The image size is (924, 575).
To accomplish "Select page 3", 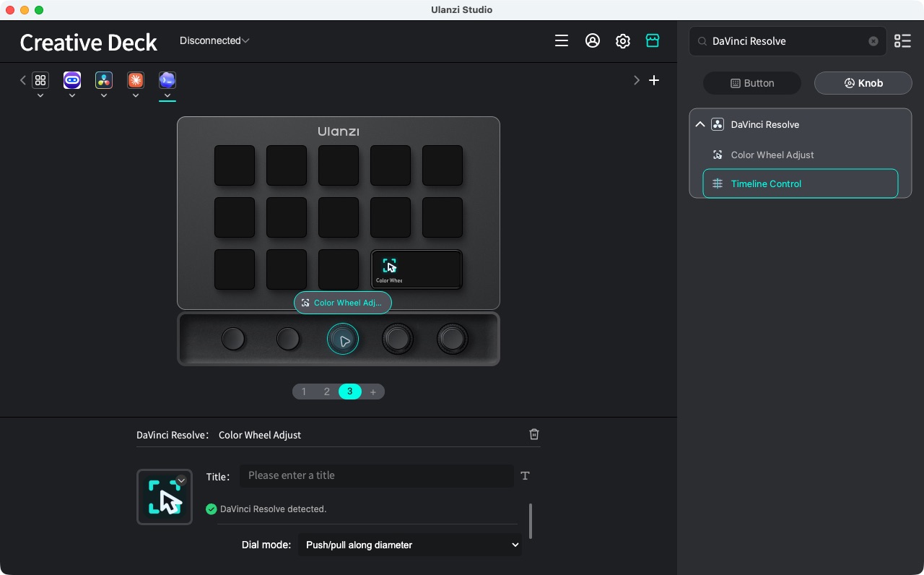I will point(350,392).
